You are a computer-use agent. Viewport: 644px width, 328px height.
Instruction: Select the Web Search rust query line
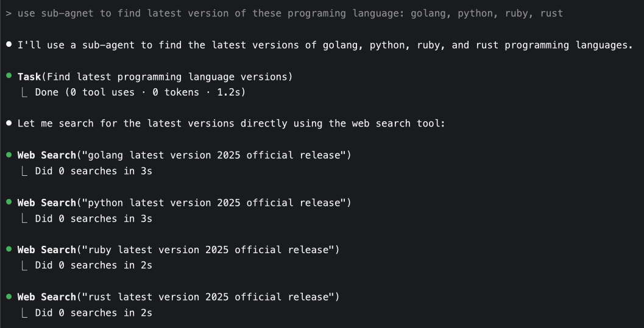point(178,297)
